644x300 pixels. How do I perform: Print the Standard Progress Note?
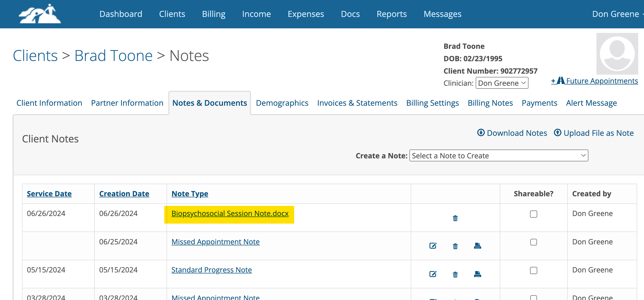478,274
